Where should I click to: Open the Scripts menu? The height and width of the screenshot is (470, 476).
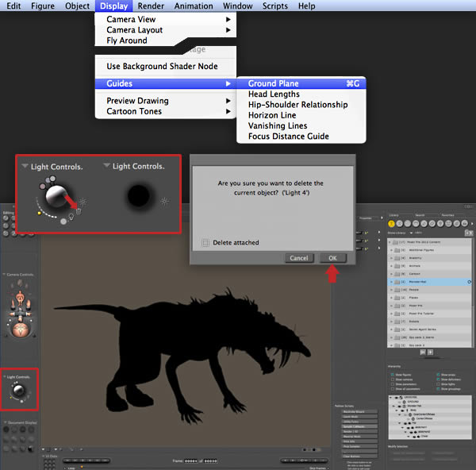click(x=275, y=6)
